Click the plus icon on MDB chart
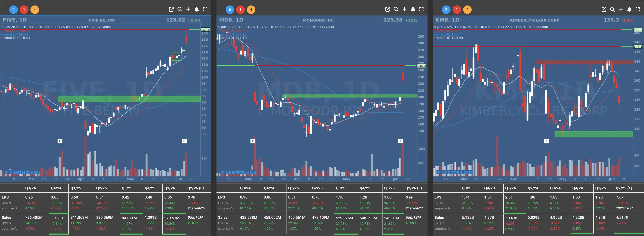The height and width of the screenshot is (236, 644). click(404, 9)
